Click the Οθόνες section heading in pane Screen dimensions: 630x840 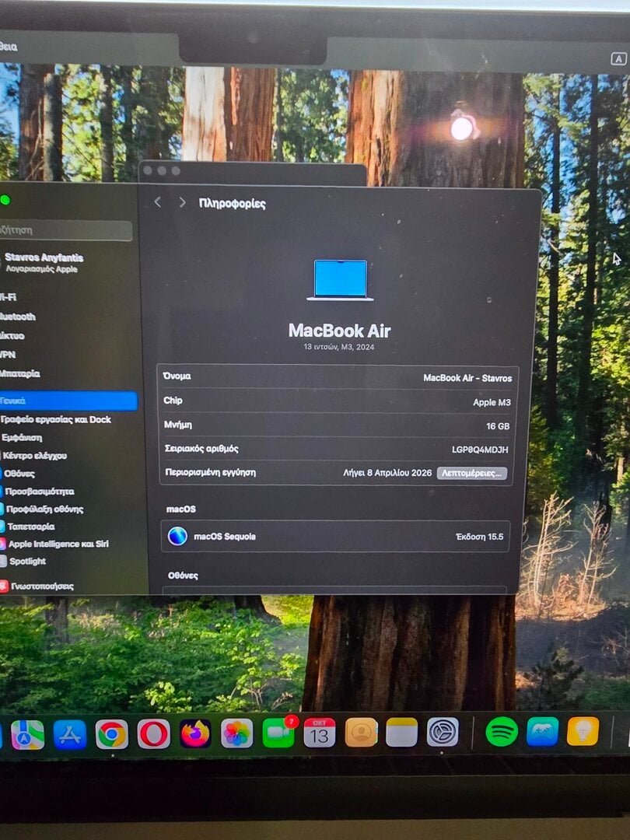click(184, 576)
